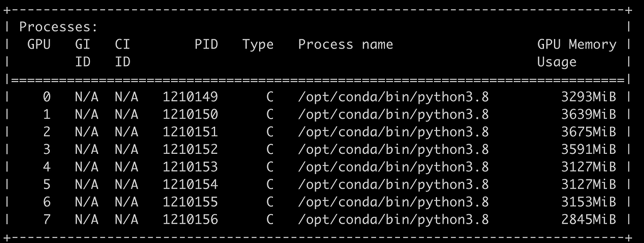Viewport: 644px width, 243px height.
Task: Select the python3.8 path for GPU 0
Action: tap(394, 97)
